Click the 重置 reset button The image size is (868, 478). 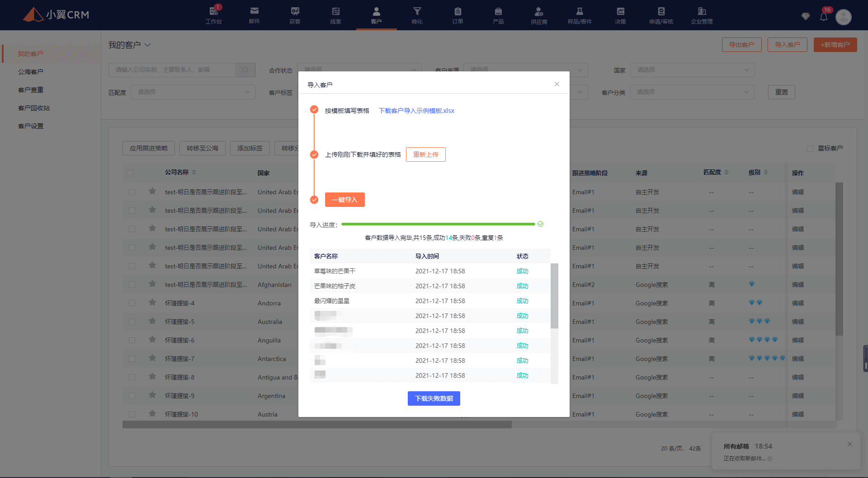pyautogui.click(x=781, y=92)
